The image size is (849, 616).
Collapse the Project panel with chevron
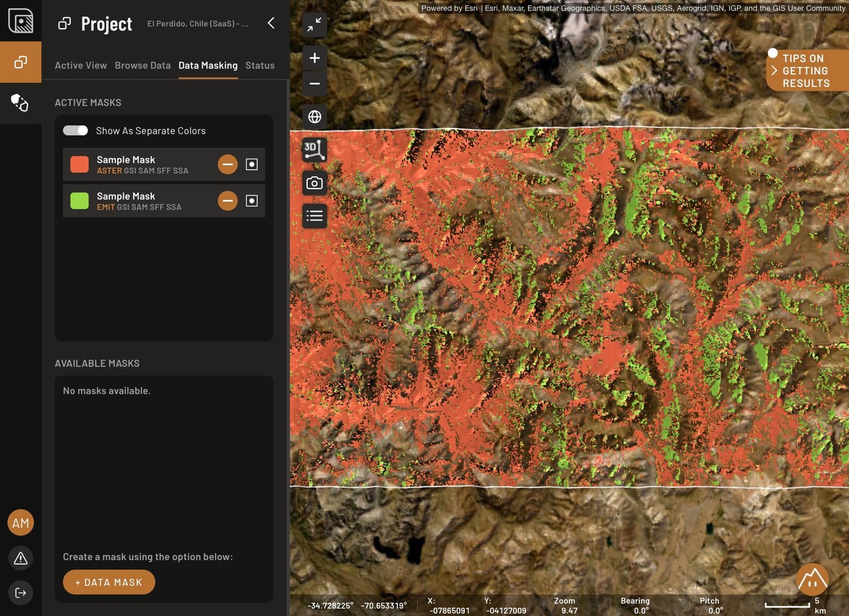coord(271,23)
